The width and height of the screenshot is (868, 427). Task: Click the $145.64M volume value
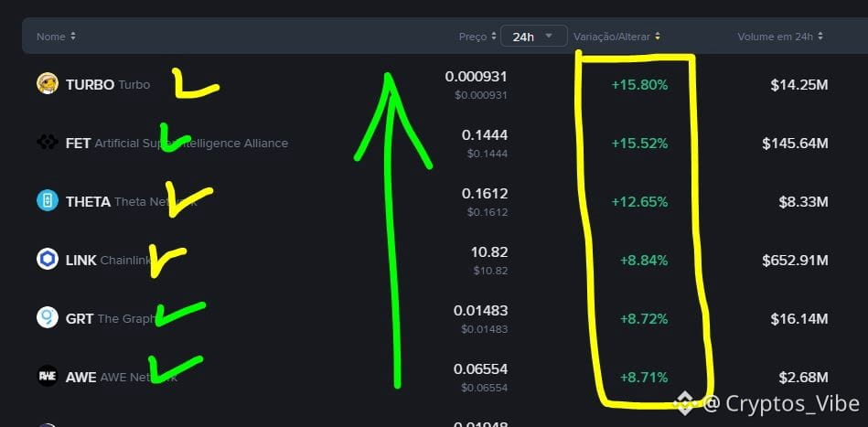(x=795, y=144)
